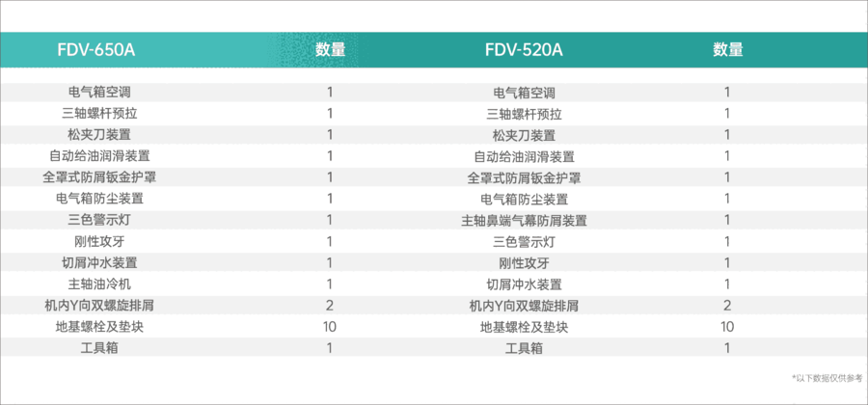Screen dimensions: 868x405
Task: Select the 数量 header beside FDV-520A
Action: click(728, 49)
